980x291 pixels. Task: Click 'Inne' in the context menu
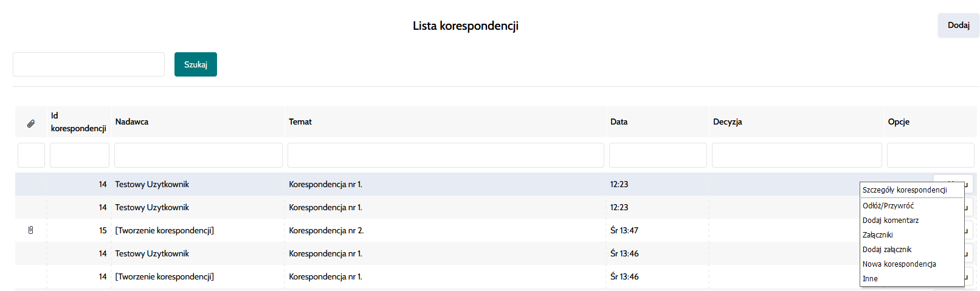(x=870, y=279)
